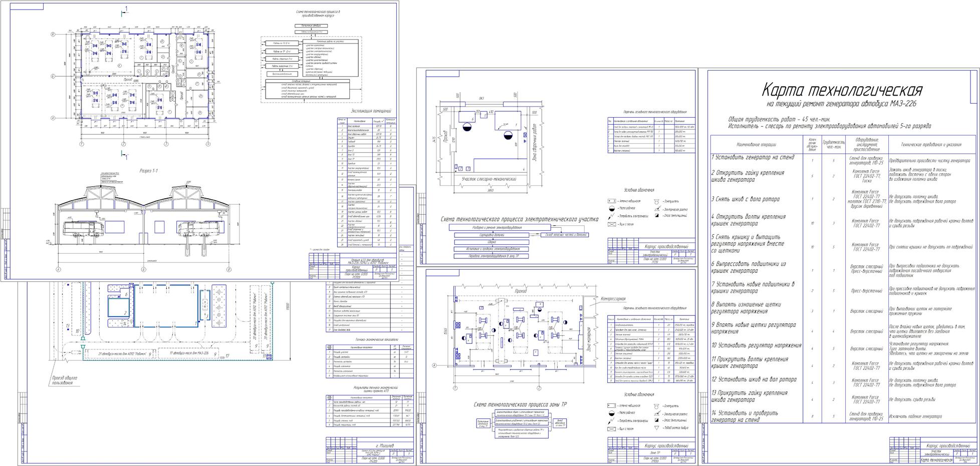The width and height of the screenshot is (980, 466).
Task: Click the 'Исполнитель – слесарь по ремонту электрооборудования' line
Action: pos(830,127)
